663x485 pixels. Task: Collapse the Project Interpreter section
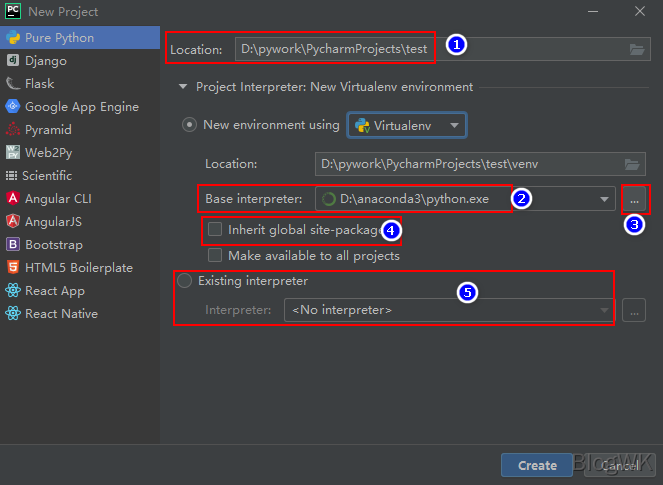tap(183, 87)
